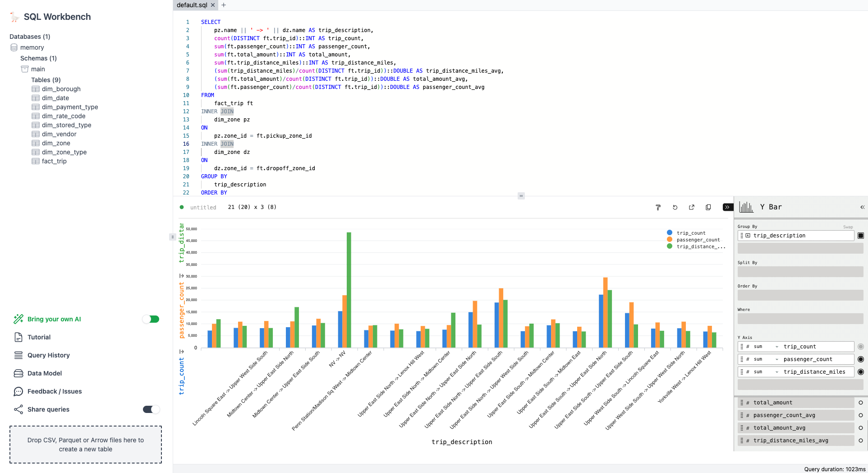Toggle trip_distance_miles Y Axis column radio
The height and width of the screenshot is (473, 868).
861,372
